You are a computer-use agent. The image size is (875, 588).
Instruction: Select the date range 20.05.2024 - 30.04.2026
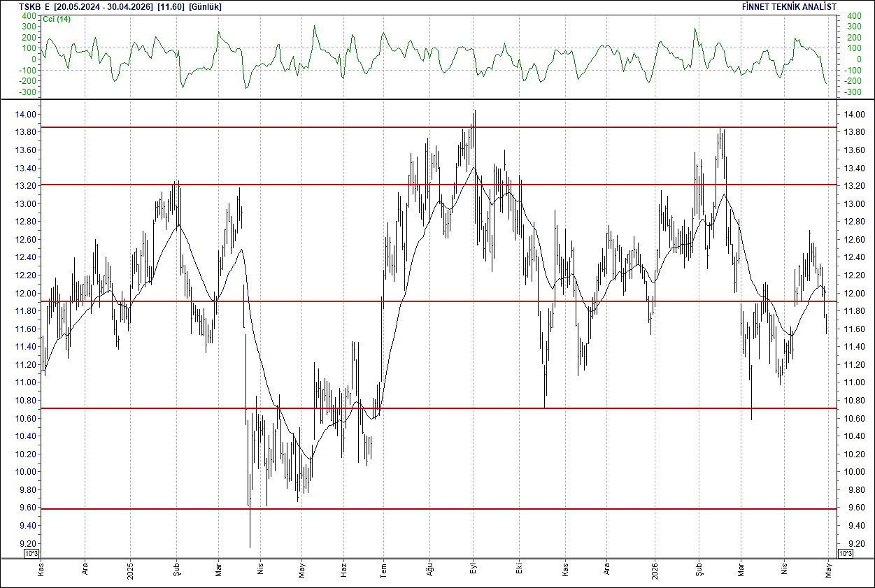pyautogui.click(x=103, y=6)
